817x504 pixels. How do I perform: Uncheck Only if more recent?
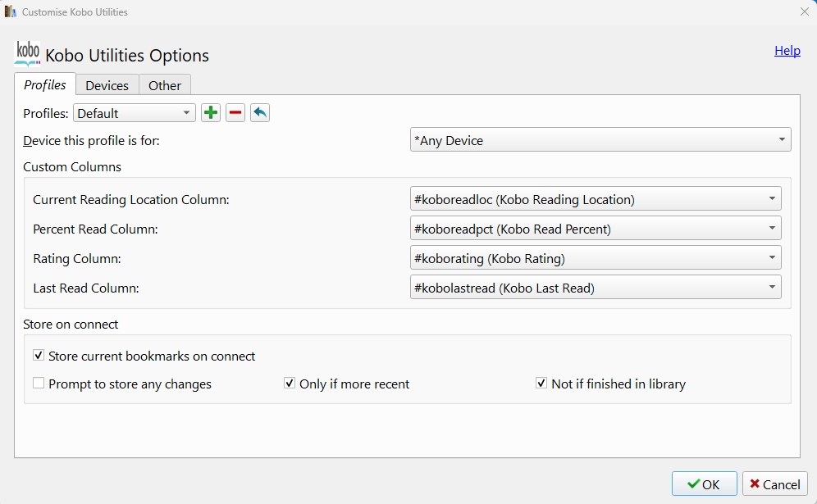[x=290, y=384]
